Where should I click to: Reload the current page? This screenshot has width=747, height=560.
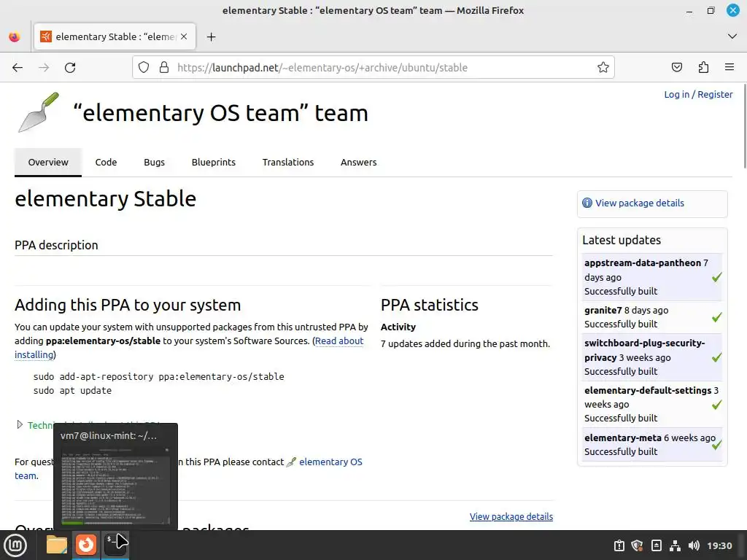point(70,68)
